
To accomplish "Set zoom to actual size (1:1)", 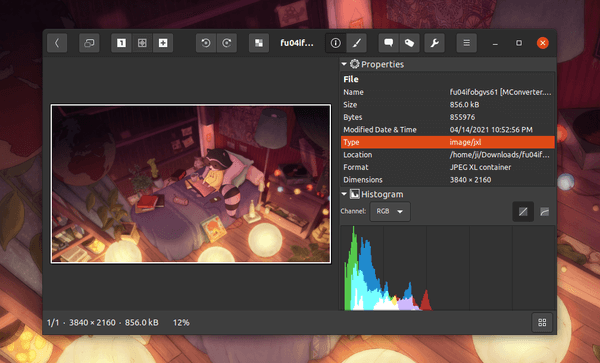I will pyautogui.click(x=121, y=43).
